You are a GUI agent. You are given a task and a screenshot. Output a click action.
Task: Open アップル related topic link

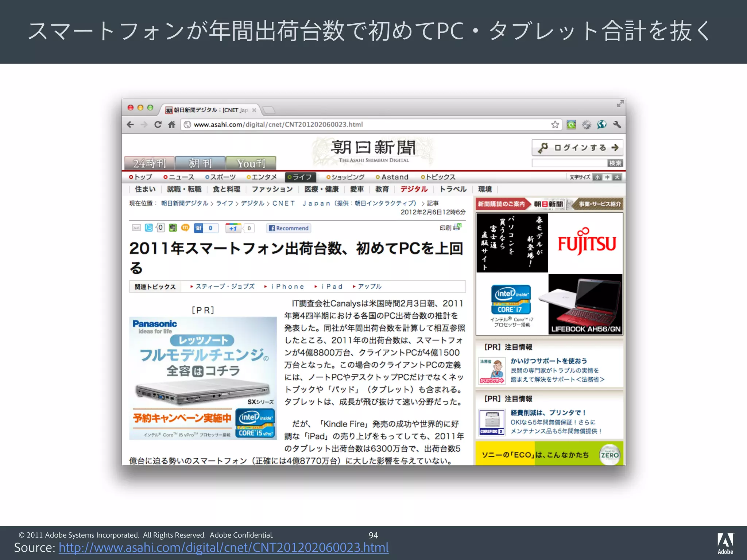(x=369, y=287)
